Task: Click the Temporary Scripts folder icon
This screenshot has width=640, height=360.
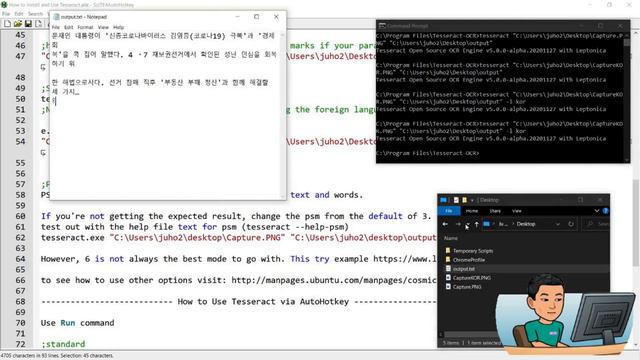Action: (x=448, y=251)
